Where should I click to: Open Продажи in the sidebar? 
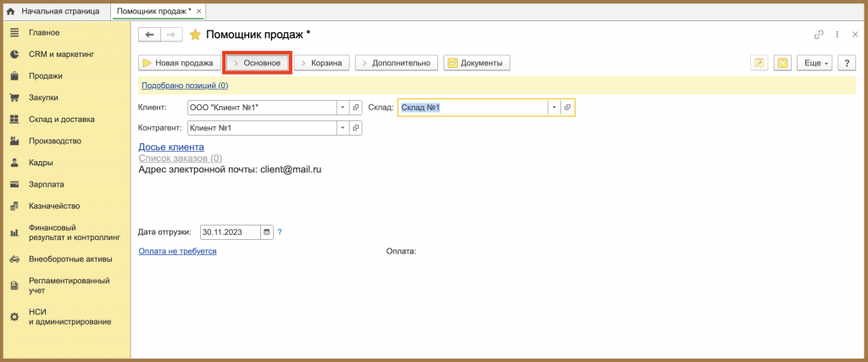pos(46,75)
